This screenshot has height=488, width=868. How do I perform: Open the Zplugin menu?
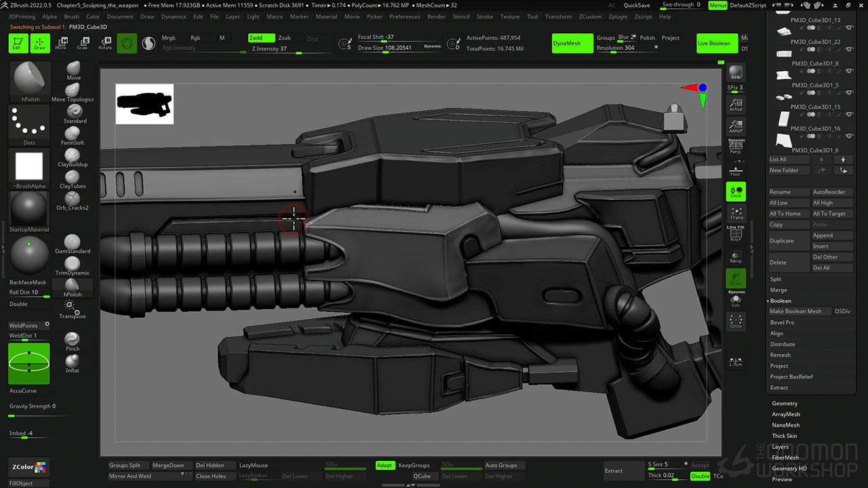618,16
